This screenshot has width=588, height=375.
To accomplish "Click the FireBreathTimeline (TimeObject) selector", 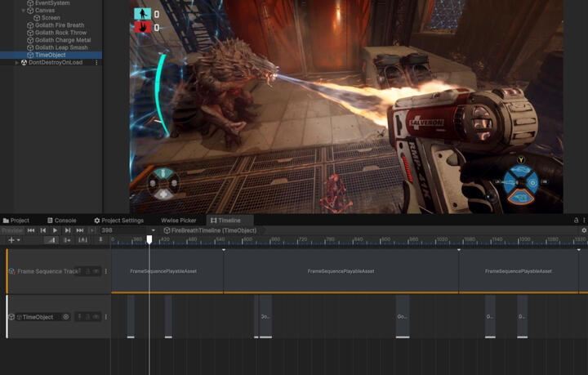I will (212, 230).
